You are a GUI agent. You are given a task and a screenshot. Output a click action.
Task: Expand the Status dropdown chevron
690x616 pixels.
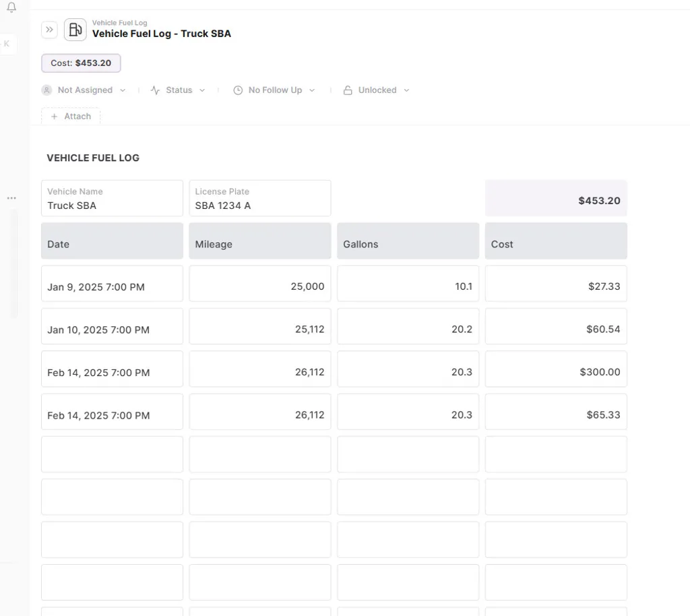(x=202, y=90)
